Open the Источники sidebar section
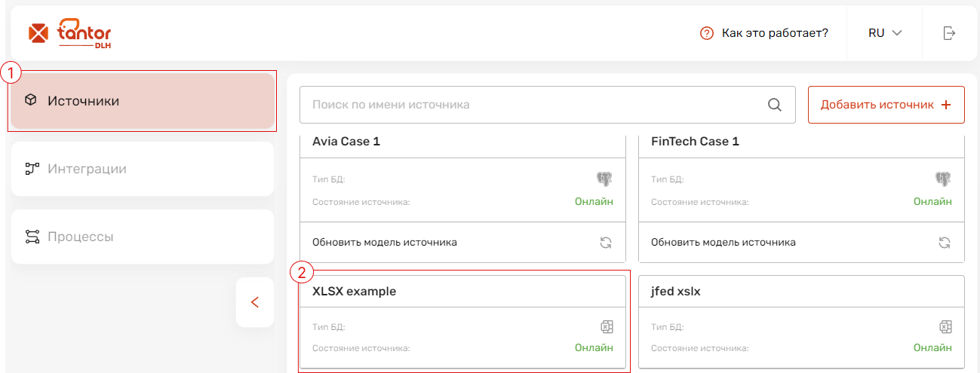This screenshot has width=980, height=373. [x=143, y=101]
